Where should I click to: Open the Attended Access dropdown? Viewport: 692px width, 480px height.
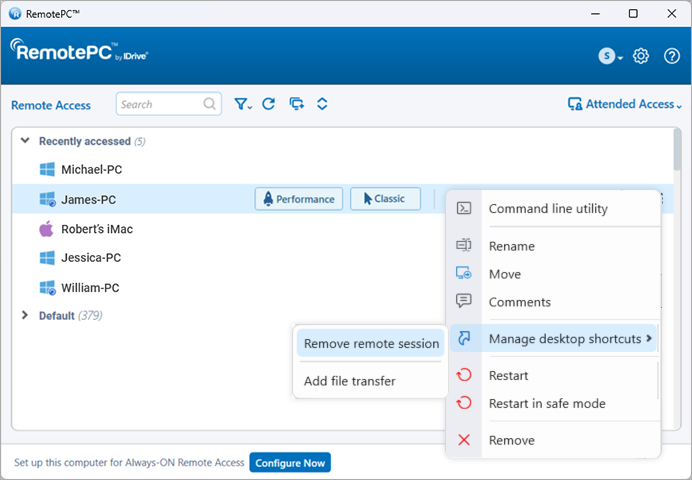click(625, 104)
